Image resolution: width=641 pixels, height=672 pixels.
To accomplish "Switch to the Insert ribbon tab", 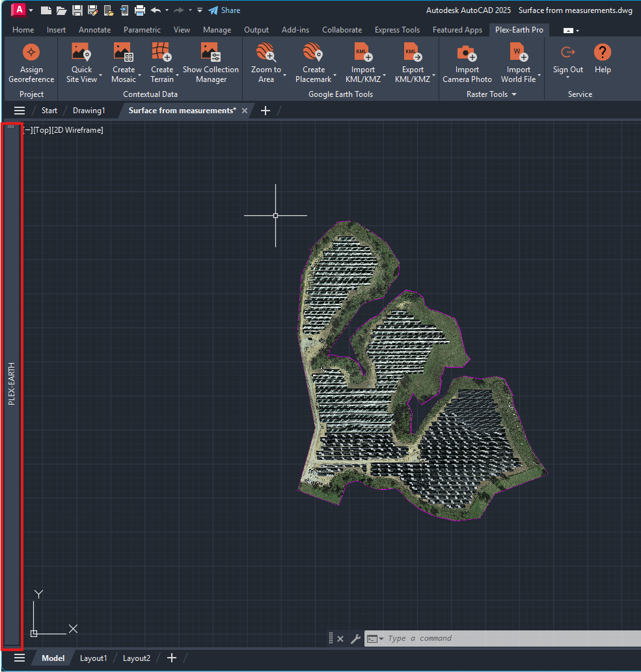I will 56,29.
